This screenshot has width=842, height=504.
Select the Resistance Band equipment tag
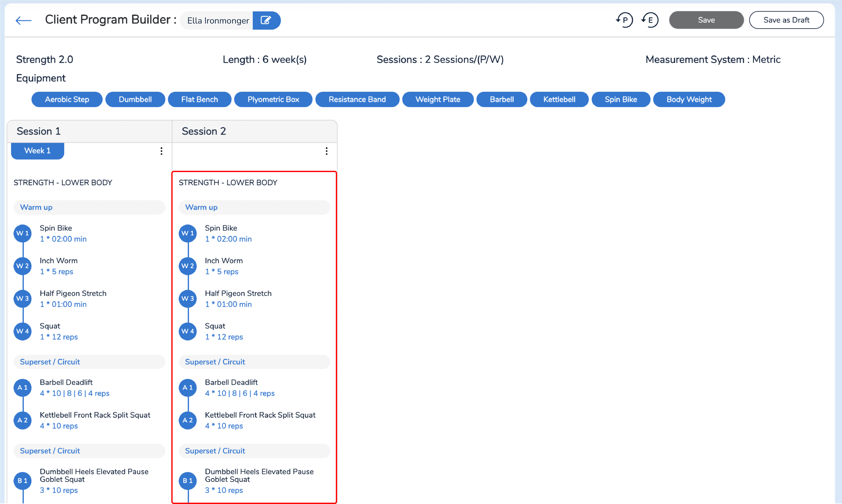(357, 100)
